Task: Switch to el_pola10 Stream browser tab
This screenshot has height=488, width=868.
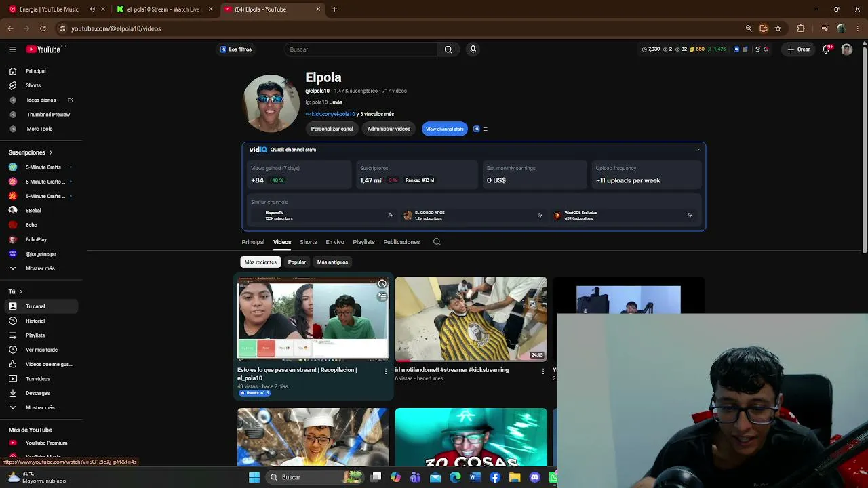Action: point(164,9)
